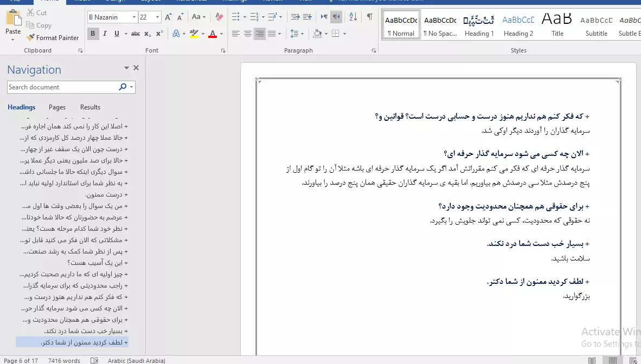This screenshot has height=364, width=641.
Task: Increase font size with Grow Font
Action: pyautogui.click(x=168, y=17)
